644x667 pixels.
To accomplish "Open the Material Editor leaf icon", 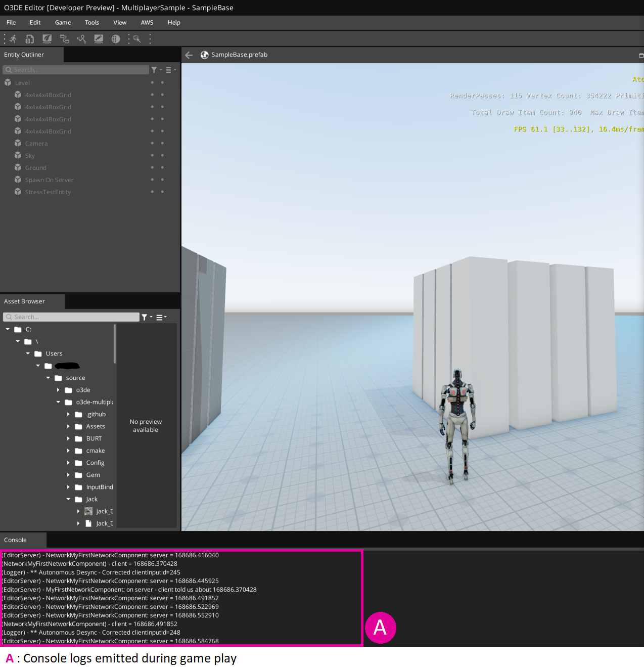I will point(47,38).
